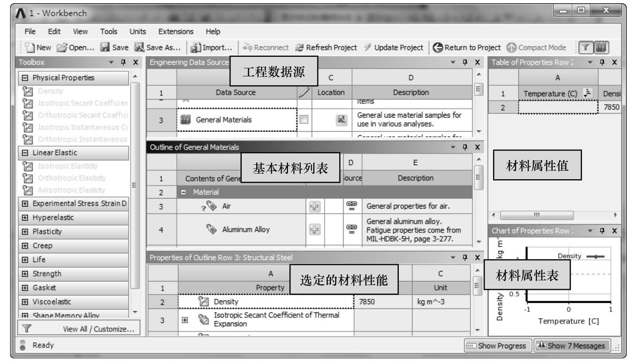Click the Density property icon in properties
This screenshot has width=634, height=364.
point(204,302)
